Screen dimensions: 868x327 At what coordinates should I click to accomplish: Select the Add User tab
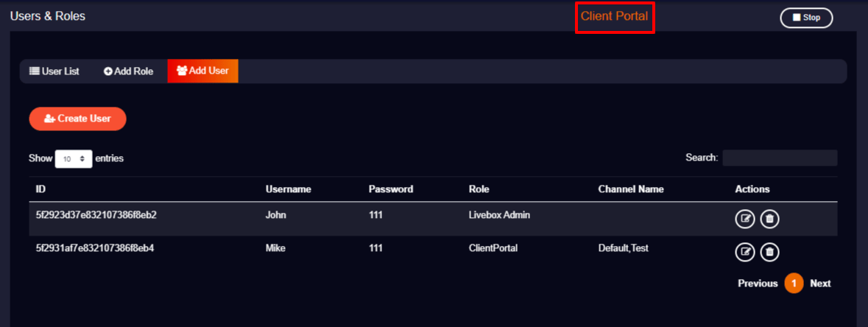(x=202, y=71)
